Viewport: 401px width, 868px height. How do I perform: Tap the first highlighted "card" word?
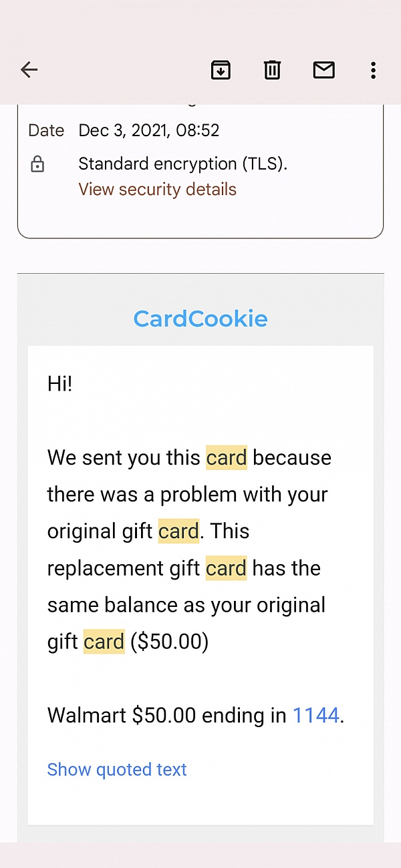coord(227,458)
